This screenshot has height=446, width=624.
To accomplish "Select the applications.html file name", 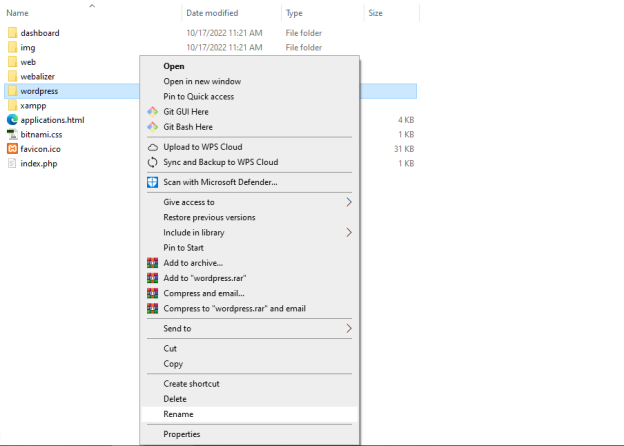I will tap(53, 120).
